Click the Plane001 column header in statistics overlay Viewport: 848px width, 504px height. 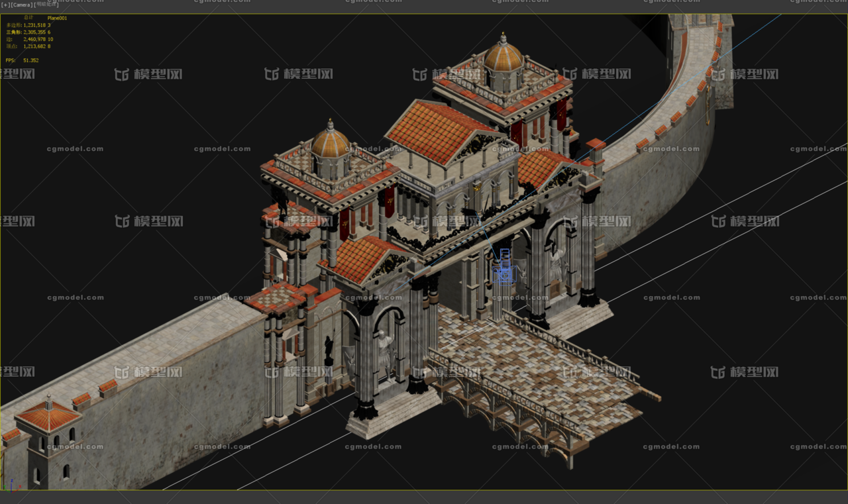click(57, 18)
